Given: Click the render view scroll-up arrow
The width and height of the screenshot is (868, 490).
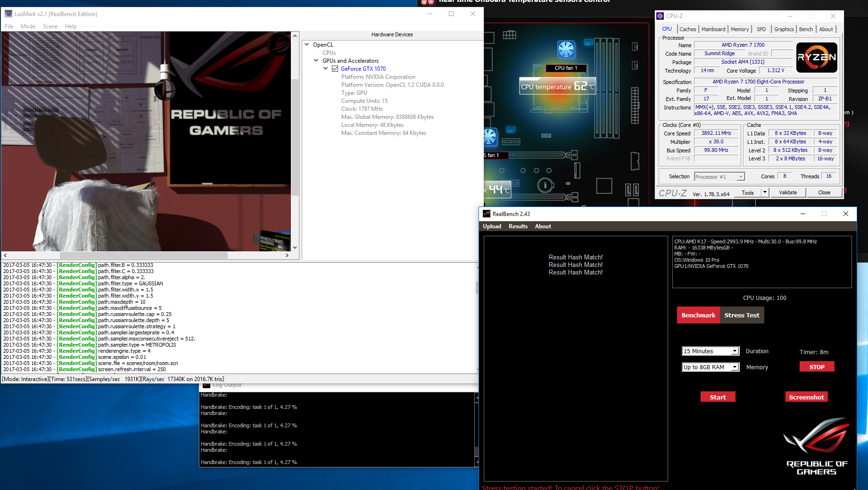Looking at the screenshot, I should [x=295, y=36].
